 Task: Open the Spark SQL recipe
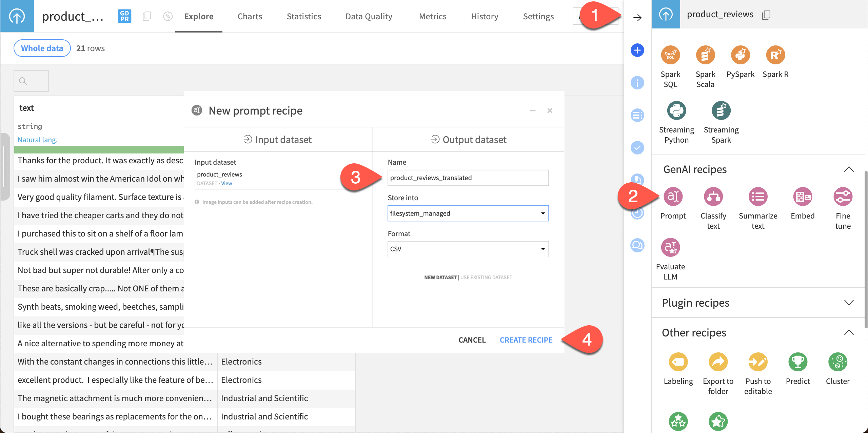pos(670,55)
